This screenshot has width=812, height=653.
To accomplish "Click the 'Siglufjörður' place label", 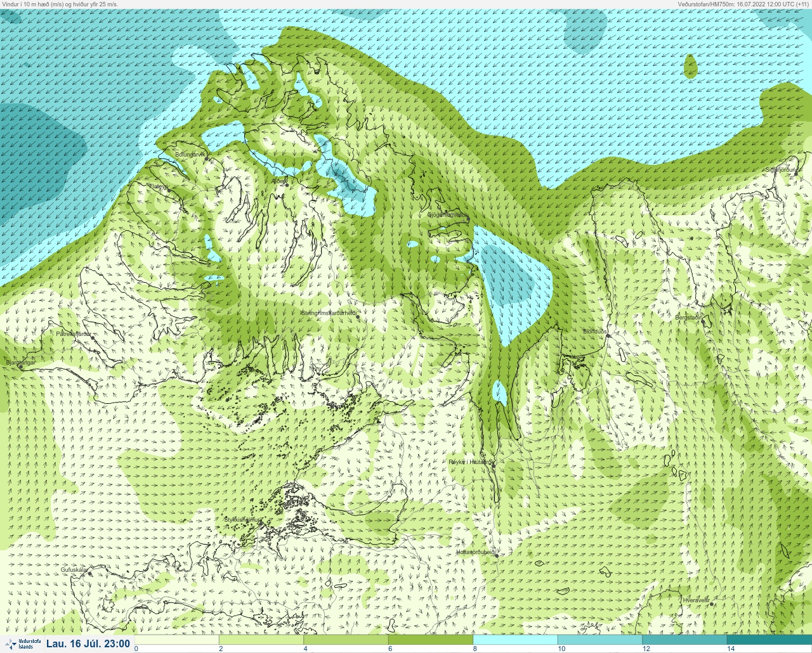I will pos(781,170).
